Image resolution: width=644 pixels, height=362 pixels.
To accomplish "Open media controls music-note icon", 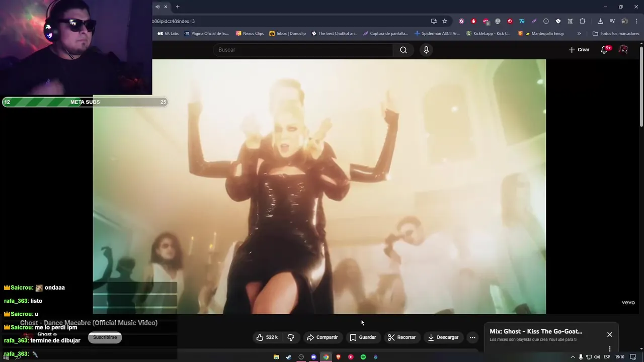I will [x=612, y=21].
